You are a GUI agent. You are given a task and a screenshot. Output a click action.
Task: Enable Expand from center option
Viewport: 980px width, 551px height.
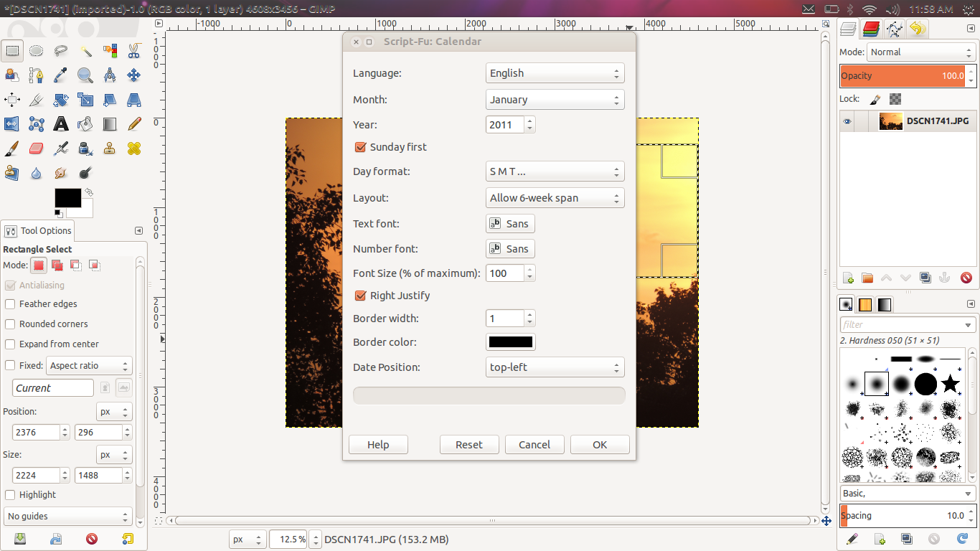pos(10,344)
